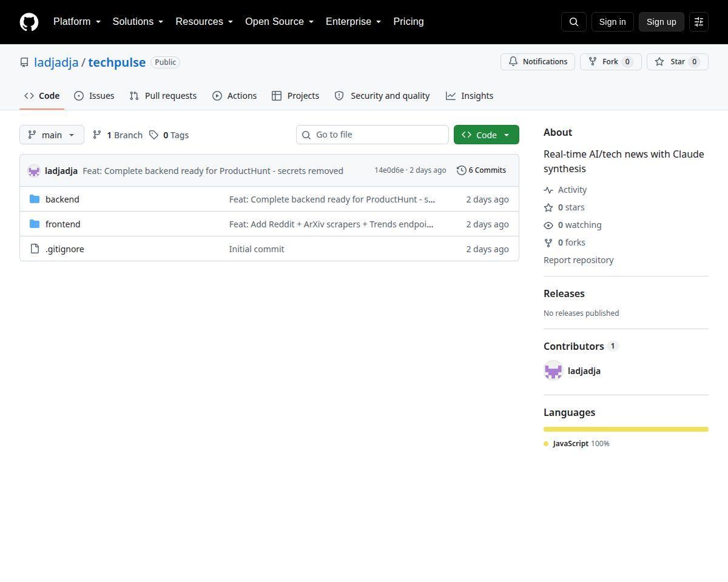The image size is (728, 582).
Task: Click the yellow dot beside JavaScript
Action: [x=546, y=444]
